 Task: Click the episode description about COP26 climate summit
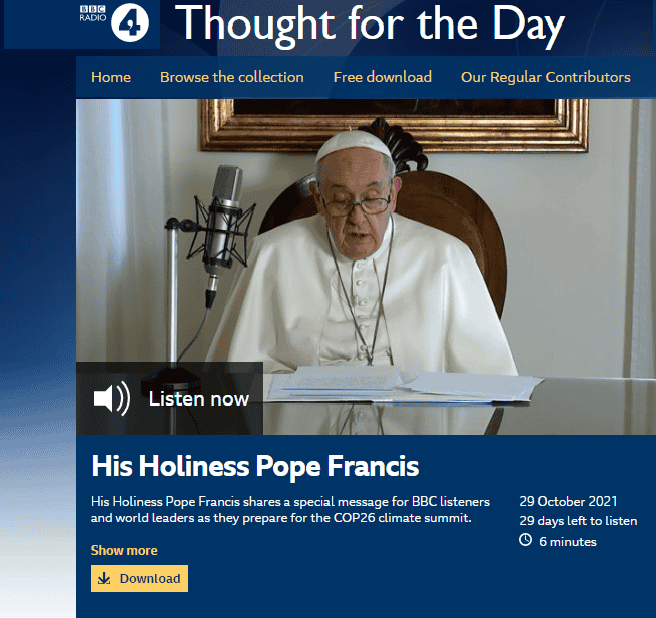click(290, 510)
